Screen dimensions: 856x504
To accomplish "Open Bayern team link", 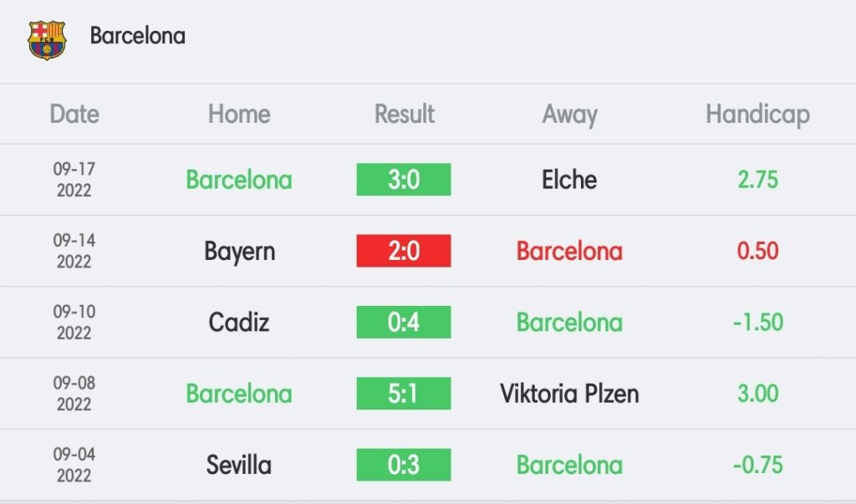I will tap(239, 252).
